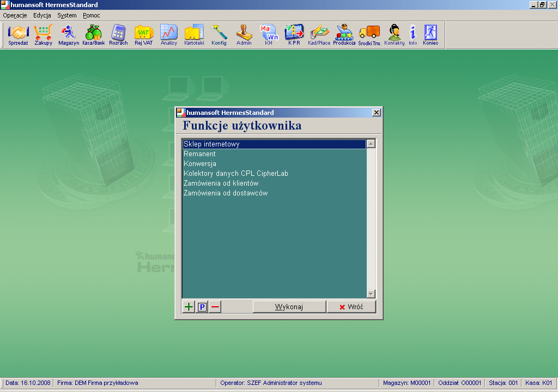
Task: Open the Rozrach settlements calculator
Action: click(118, 35)
